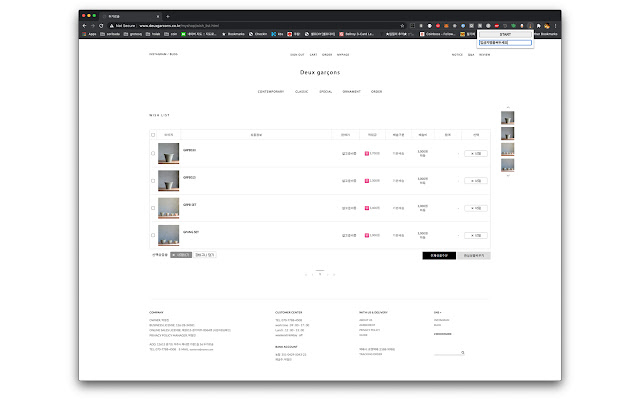Viewport: 640px width, 400px height.
Task: Open the ORNAMENT category
Action: [x=351, y=92]
